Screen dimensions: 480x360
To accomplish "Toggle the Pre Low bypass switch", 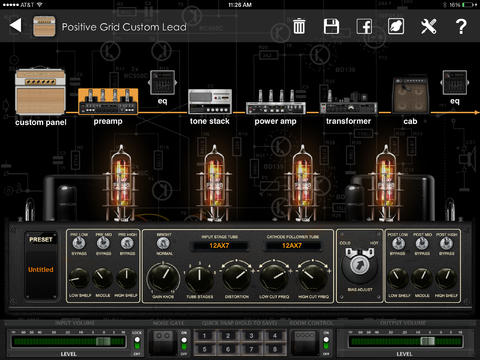I will [79, 243].
